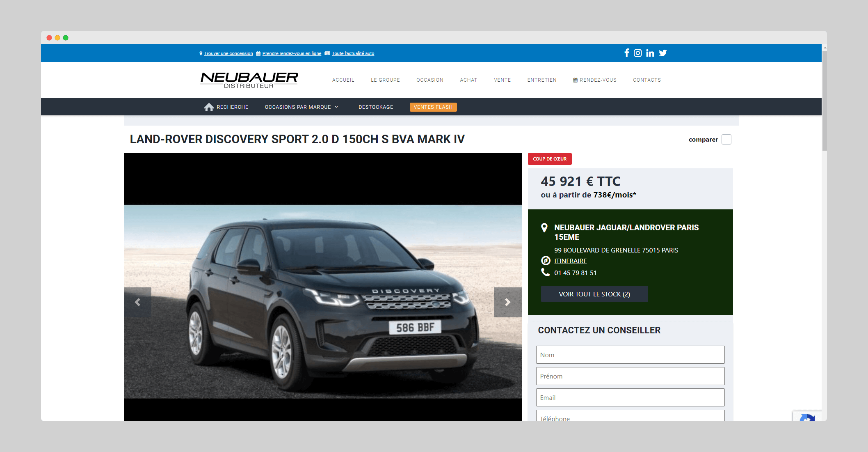Click the Ventes Flash button
This screenshot has height=452, width=868.
433,107
